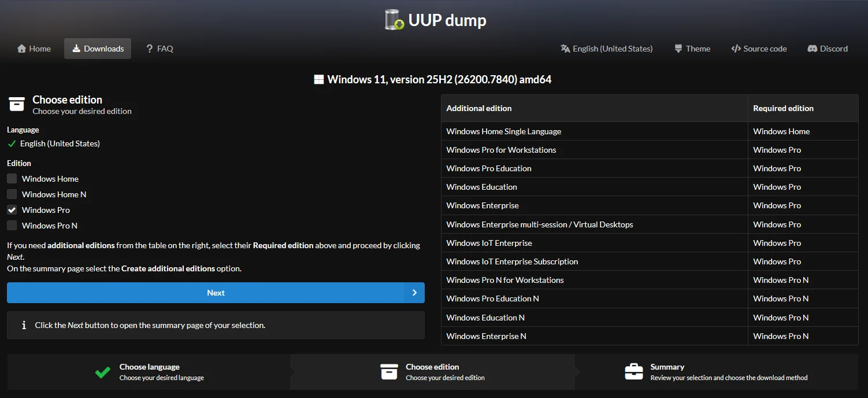Click Windows Pro N beside Windows Enterprise N
The width and height of the screenshot is (868, 398).
tap(803, 336)
